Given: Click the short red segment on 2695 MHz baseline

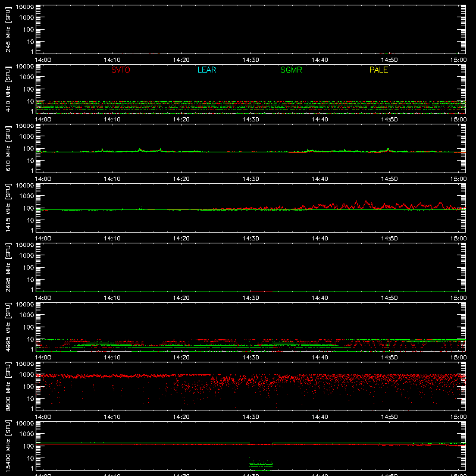Looking at the screenshot, I should (261, 292).
